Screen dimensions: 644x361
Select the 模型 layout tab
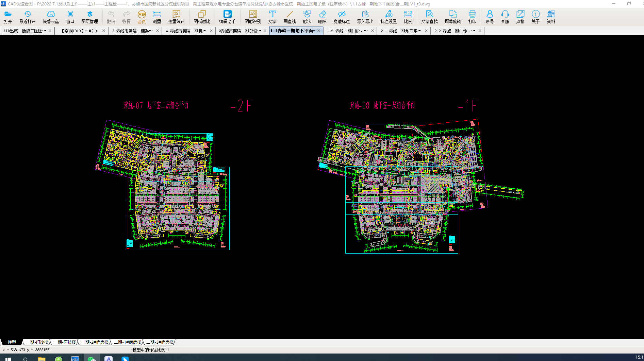tap(12, 342)
